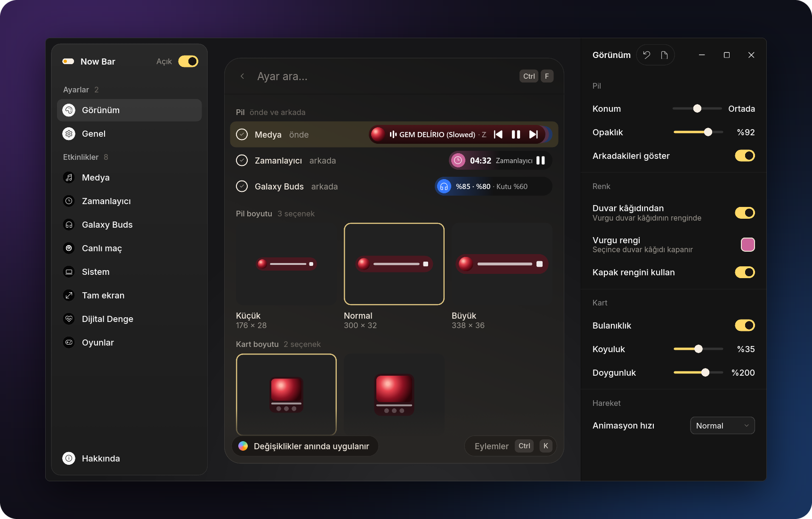
Task: Click the Tam ekran expand icon
Action: click(69, 295)
